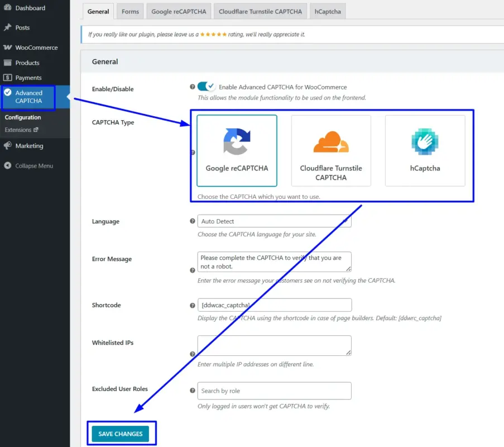504x447 pixels.
Task: Select the hCaptcha type card
Action: pyautogui.click(x=425, y=151)
